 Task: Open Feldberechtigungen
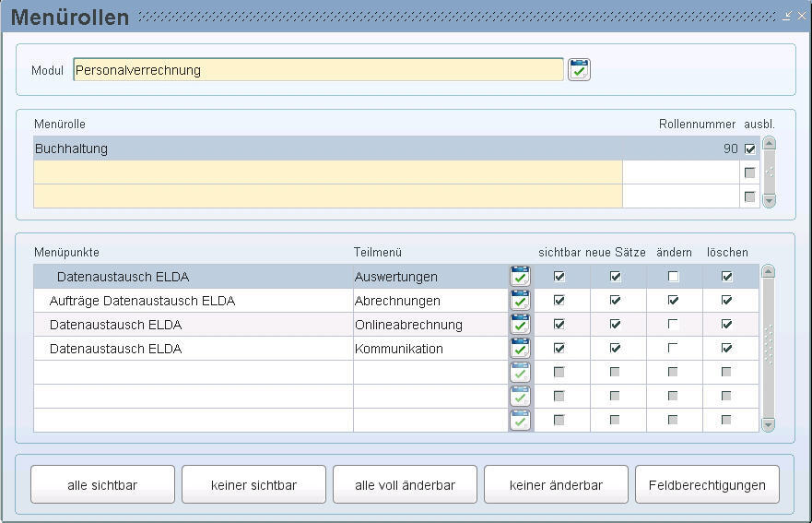[x=708, y=484]
